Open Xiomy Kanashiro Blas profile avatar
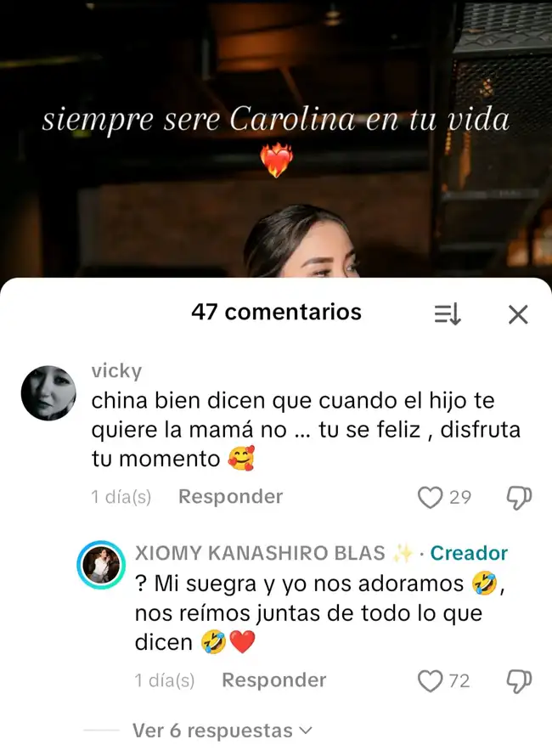Screen dimensions: 552x756 click(101, 565)
